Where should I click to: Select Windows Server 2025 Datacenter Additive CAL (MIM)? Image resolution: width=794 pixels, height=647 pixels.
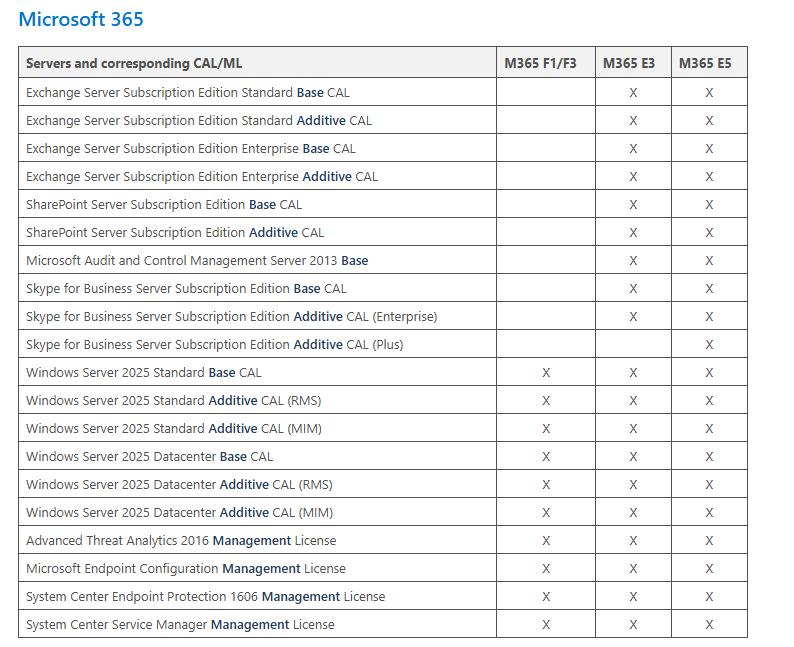180,513
